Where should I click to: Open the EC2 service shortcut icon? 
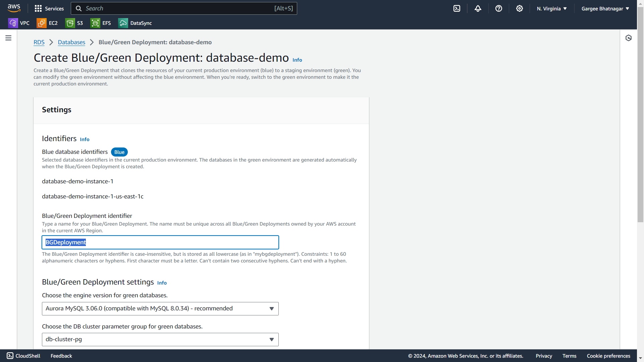(42, 23)
